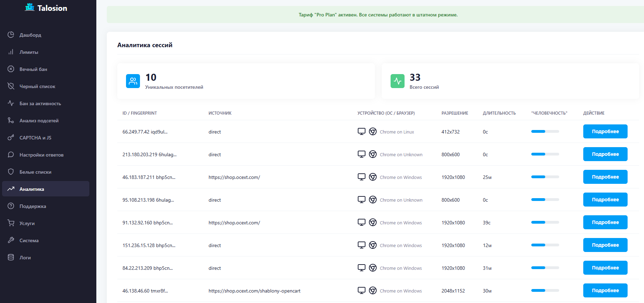The width and height of the screenshot is (644, 303).
Task: Click humanity progress bar for 46.183.187.211
Action: click(x=545, y=177)
